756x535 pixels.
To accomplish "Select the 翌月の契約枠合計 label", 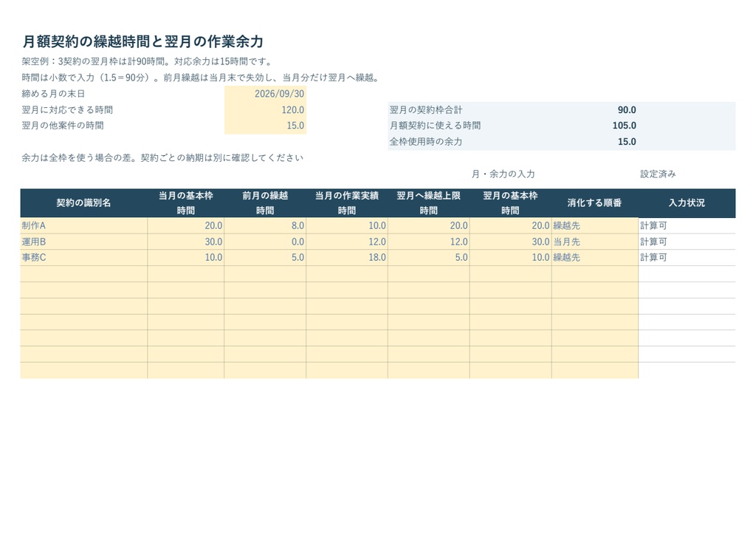I will click(x=426, y=110).
